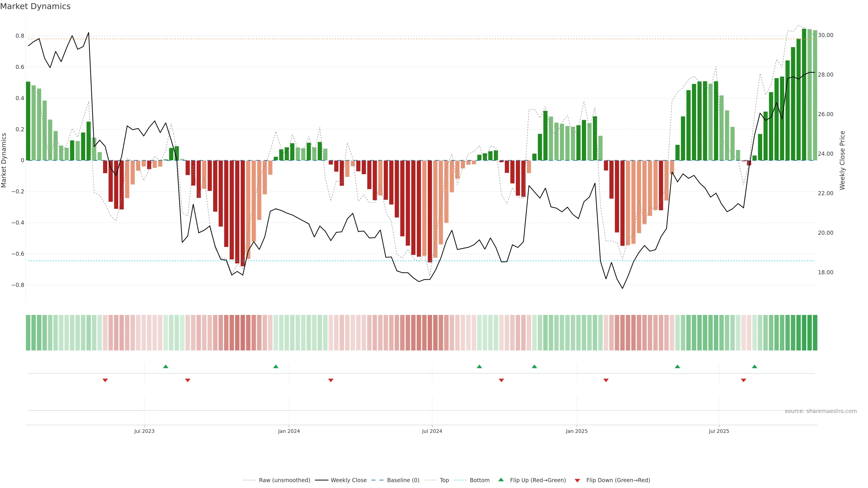The height and width of the screenshot is (488, 868).
Task: Click the source: sharemaestro.com text
Action: tap(821, 411)
